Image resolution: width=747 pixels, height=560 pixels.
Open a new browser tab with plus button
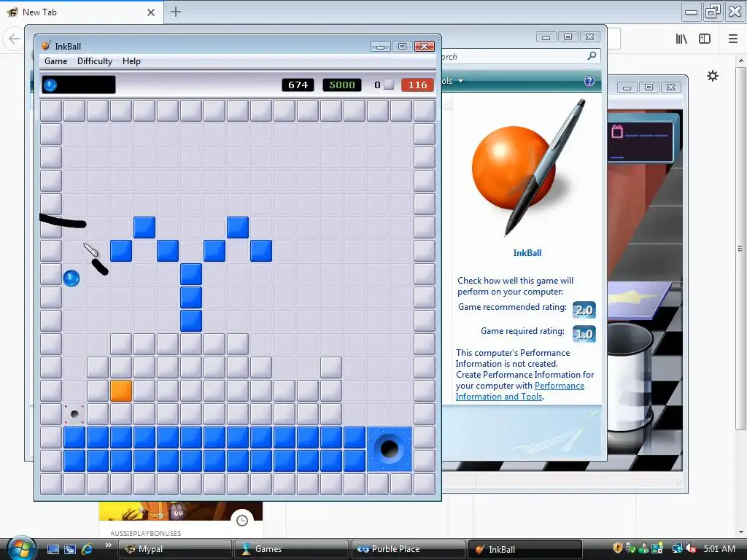176,12
